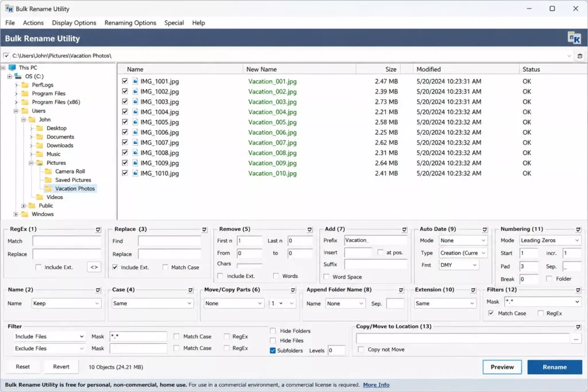Image resolution: width=588 pixels, height=392 pixels.
Task: Open the Name (2) Keep dropdown
Action: click(x=67, y=303)
